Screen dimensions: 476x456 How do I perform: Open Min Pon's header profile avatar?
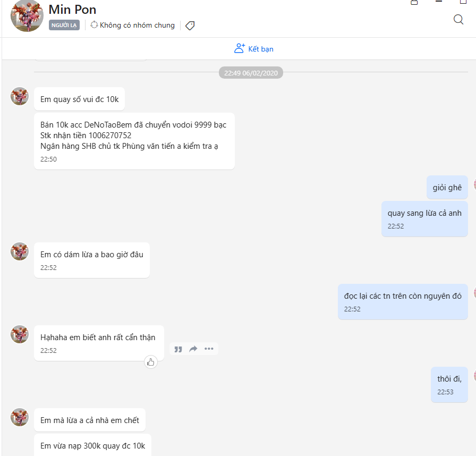point(27,16)
